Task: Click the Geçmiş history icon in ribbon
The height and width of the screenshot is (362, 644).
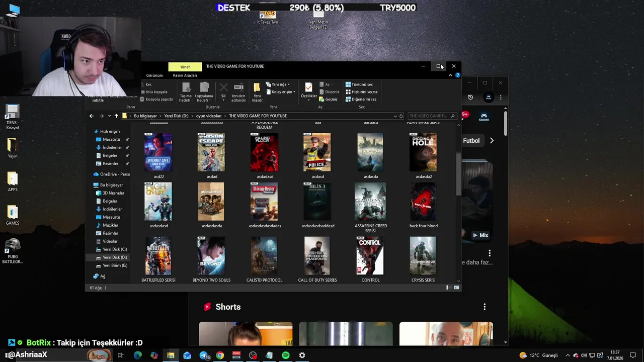Action: coord(328,99)
